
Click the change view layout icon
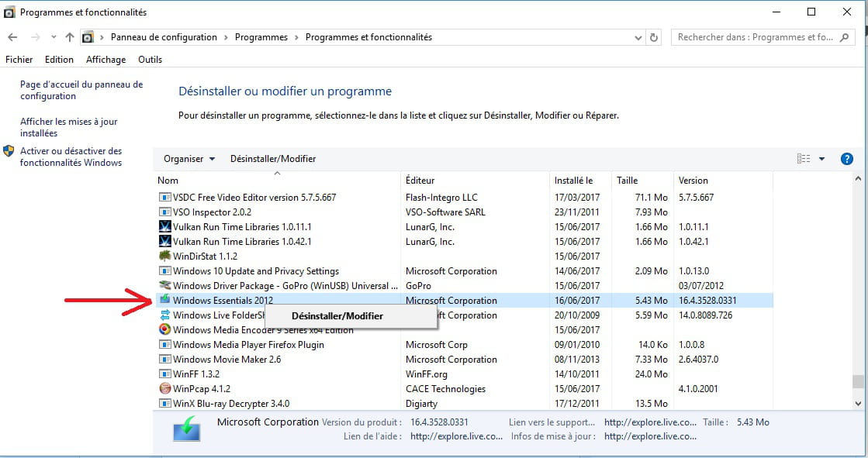coord(804,159)
